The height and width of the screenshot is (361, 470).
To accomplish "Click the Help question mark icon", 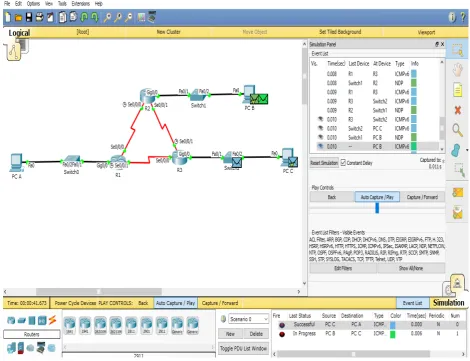I will tap(463, 17).
